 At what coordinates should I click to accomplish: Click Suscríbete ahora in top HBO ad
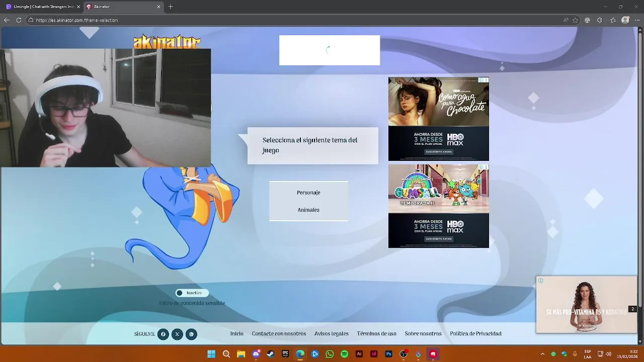point(439,151)
